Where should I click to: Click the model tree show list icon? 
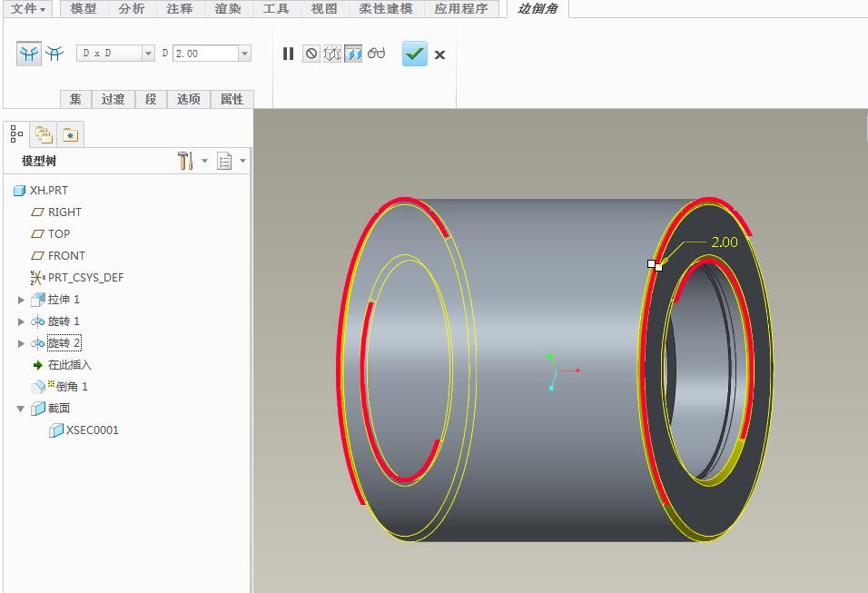224,161
